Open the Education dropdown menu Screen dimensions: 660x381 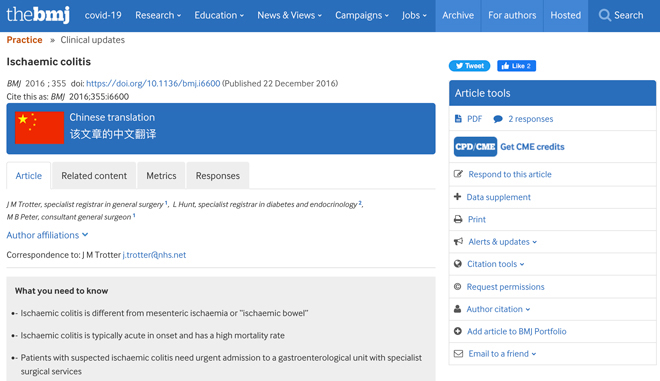[219, 15]
